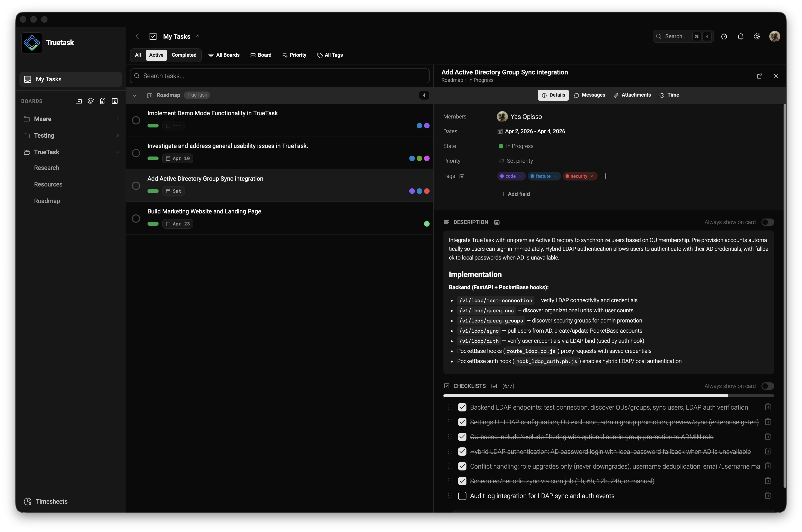
Task: Collapse the TrueTask board in sidebar
Action: 117,152
